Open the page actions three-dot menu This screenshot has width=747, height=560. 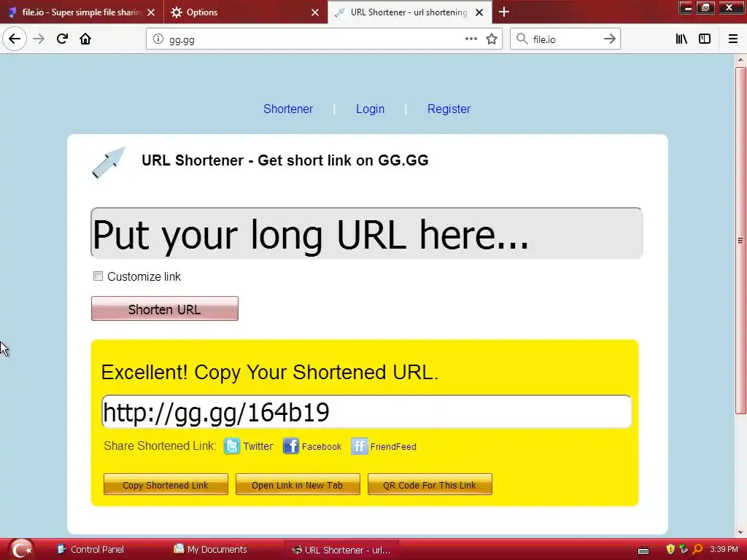[471, 39]
